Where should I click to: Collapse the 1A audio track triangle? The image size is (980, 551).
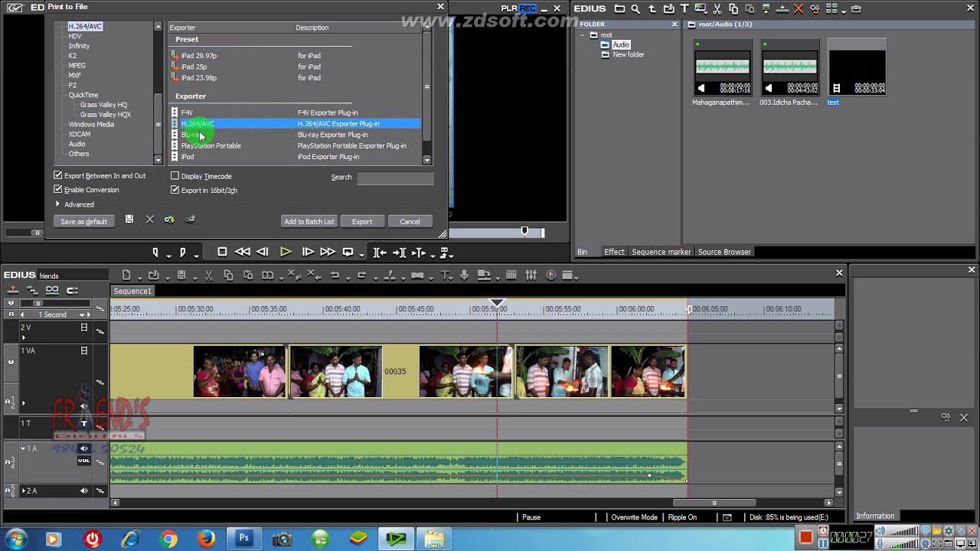tap(23, 448)
